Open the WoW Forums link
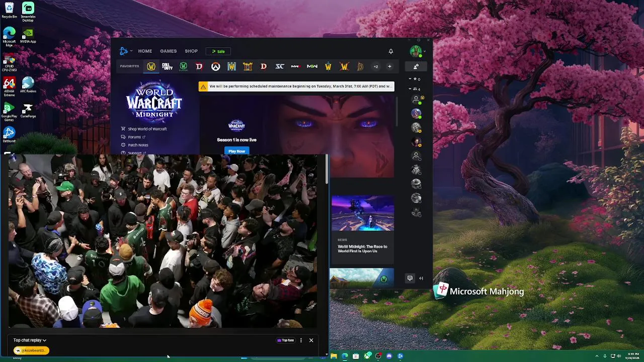644x362 pixels. 134,137
